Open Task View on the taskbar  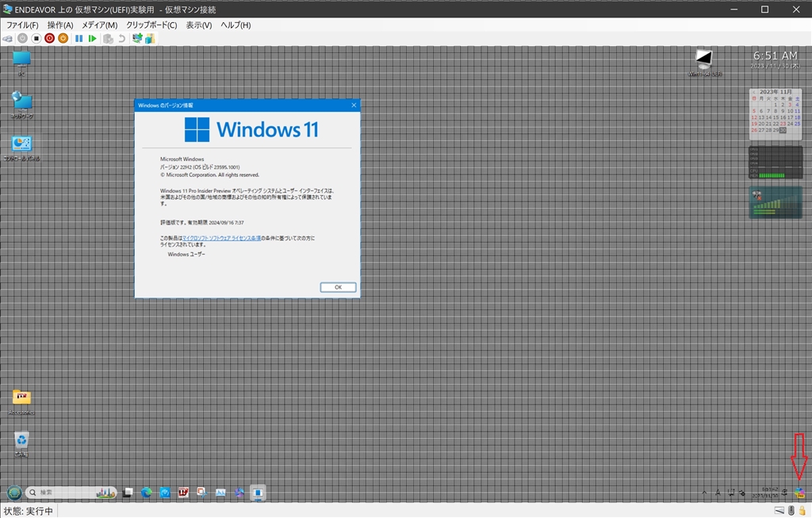(128, 492)
